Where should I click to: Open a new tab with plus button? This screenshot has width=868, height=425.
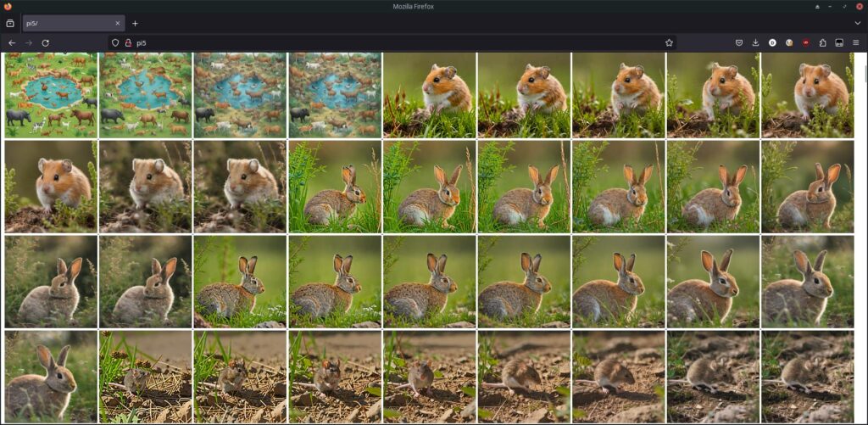click(135, 23)
